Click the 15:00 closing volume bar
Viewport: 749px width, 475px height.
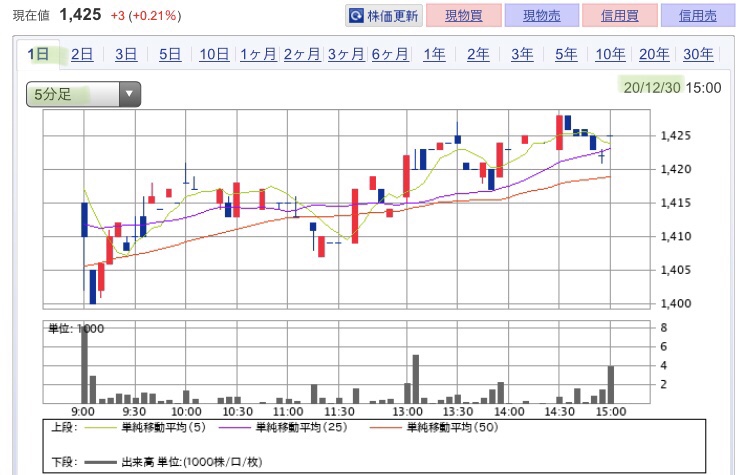tap(610, 385)
